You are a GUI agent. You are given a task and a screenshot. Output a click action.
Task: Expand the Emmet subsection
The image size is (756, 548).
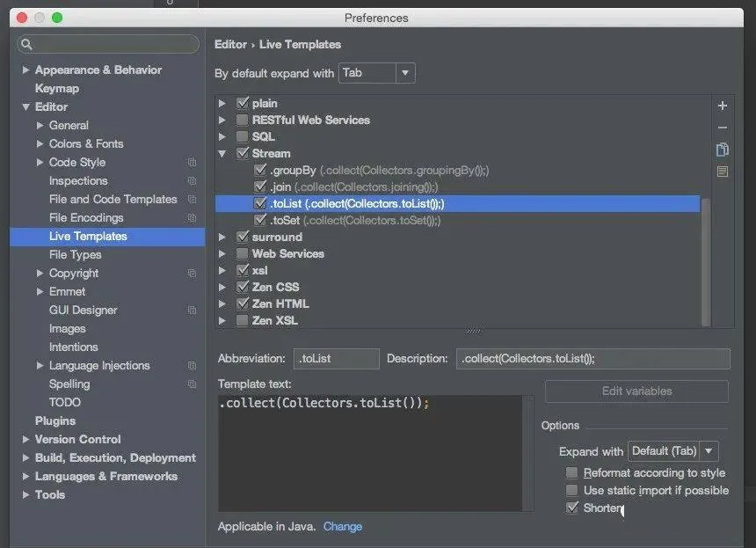(x=40, y=291)
